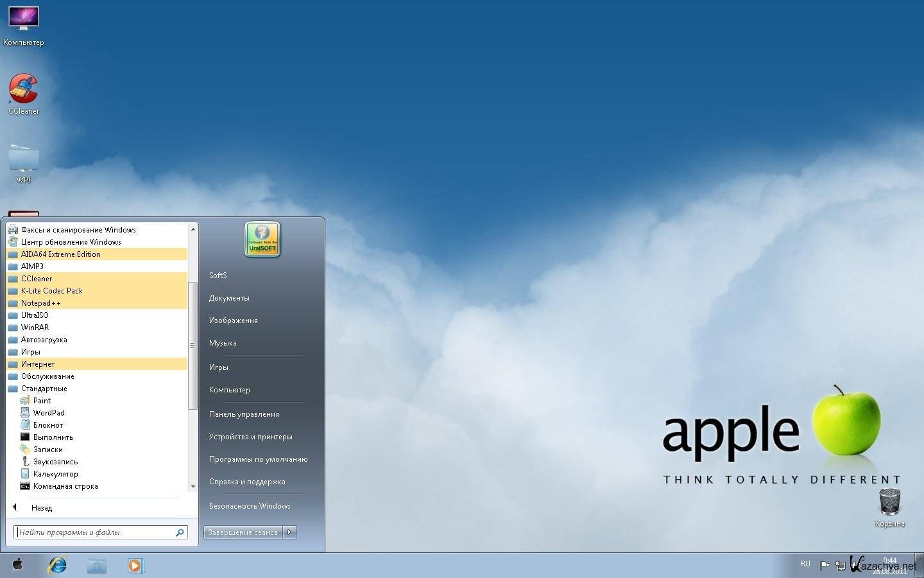This screenshot has width=924, height=578.
Task: Launch CCleaner from the desktop icon
Action: [x=24, y=94]
